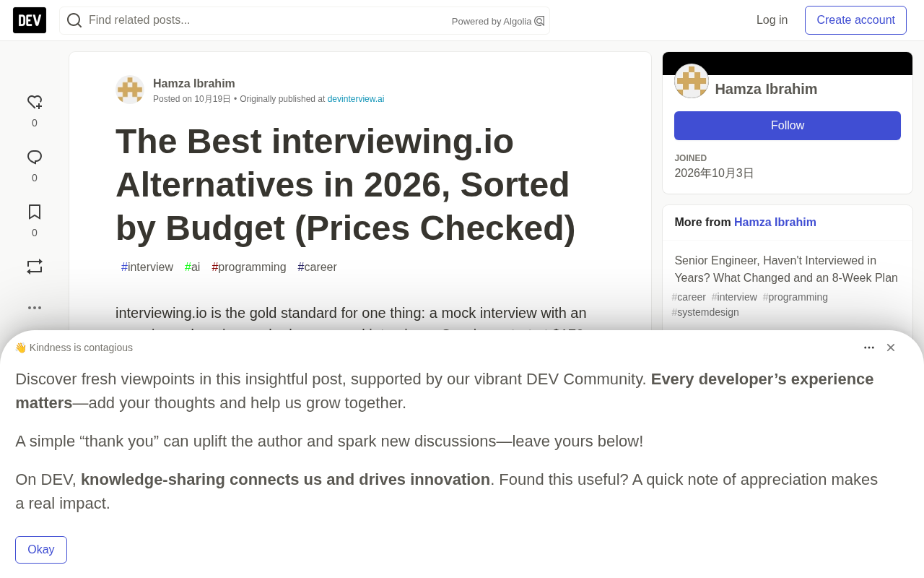The width and height of the screenshot is (924, 578).
Task: Open the #systemdesign tag in the sidebar
Action: pos(705,312)
